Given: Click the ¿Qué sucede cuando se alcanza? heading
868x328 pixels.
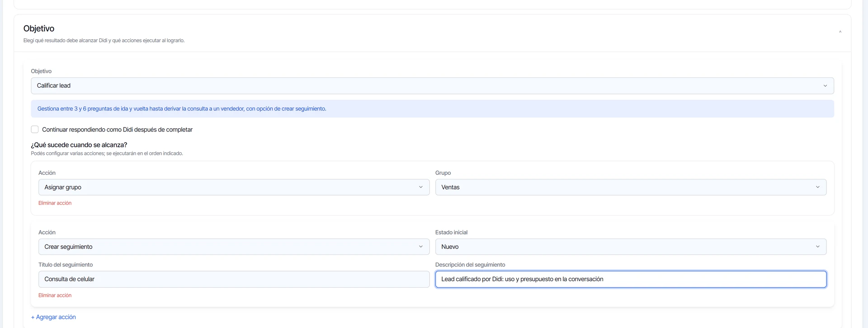Looking at the screenshot, I should coord(79,145).
